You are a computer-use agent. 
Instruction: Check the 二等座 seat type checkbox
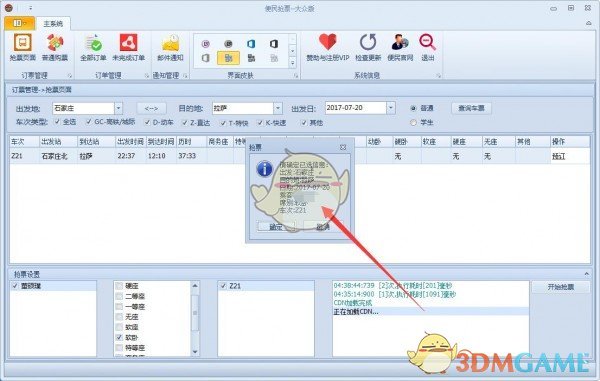click(119, 296)
